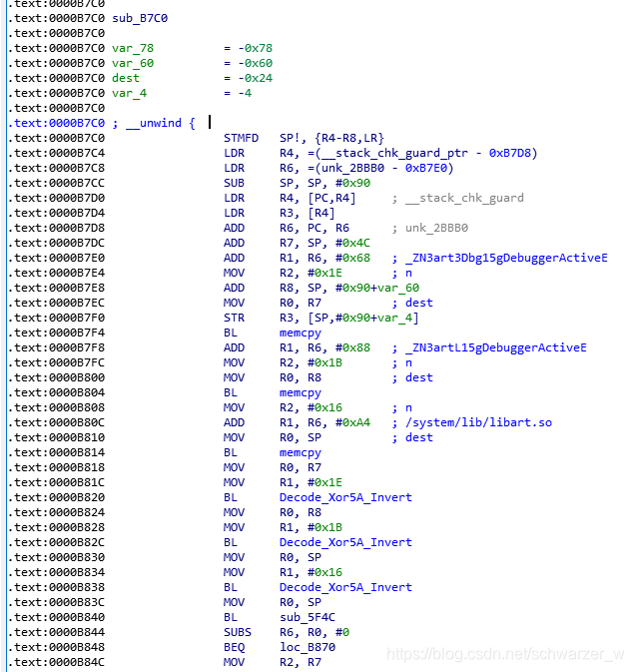This screenshot has height=672, width=634.
Task: Click the STMFD instruction mnemonic
Action: pos(241,139)
